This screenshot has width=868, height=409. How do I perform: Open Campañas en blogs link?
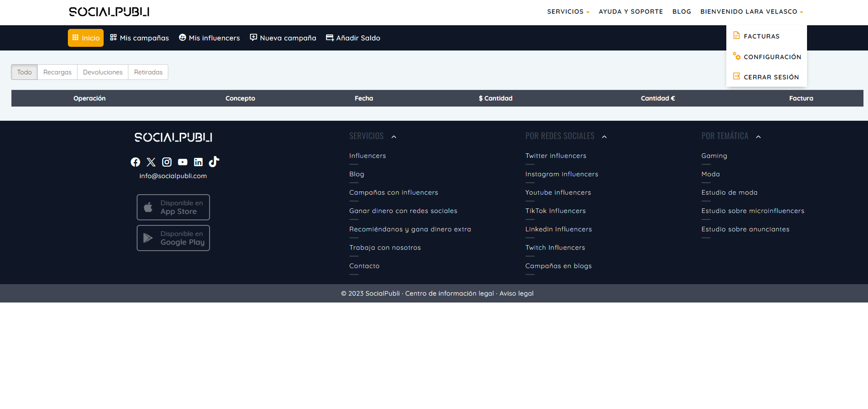[x=558, y=266]
